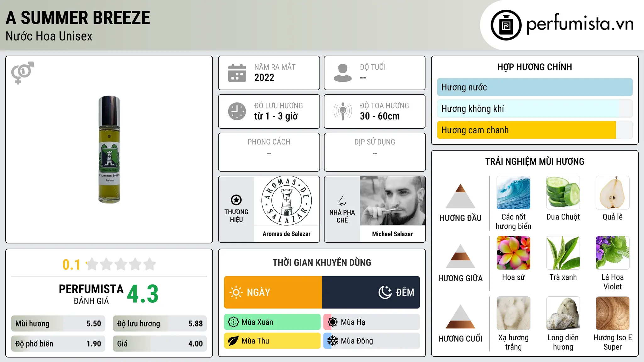Click the moon icon beside ĐÊM

coord(385,292)
